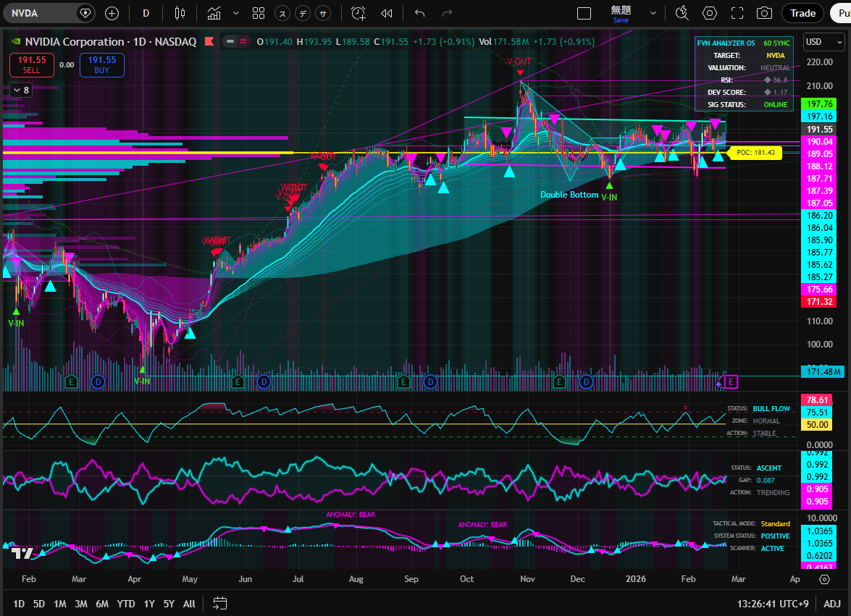Screen dimensions: 851x616
Task: Click the magenta E earnings marker at far right
Action: point(731,382)
